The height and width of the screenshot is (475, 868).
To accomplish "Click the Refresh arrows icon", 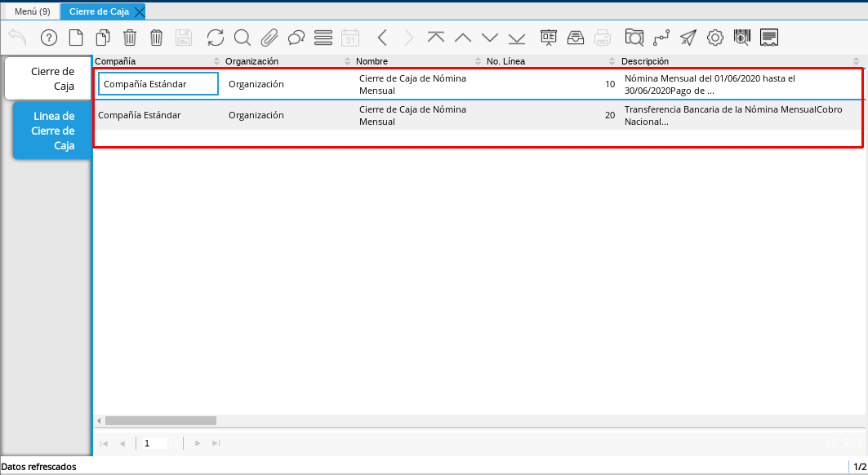I will coord(216,38).
